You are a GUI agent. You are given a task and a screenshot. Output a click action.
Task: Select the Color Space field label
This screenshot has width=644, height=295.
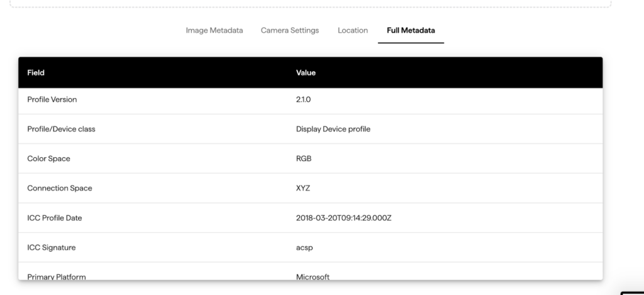[x=48, y=159]
